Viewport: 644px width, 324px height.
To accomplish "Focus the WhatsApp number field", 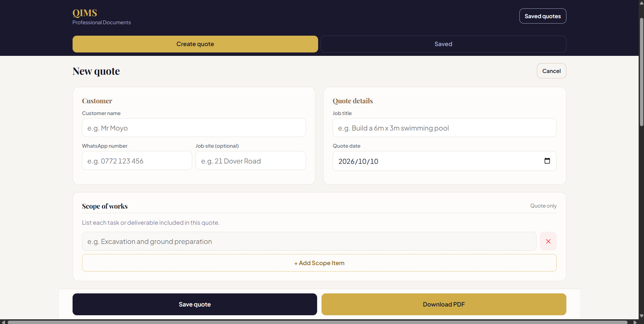I will pyautogui.click(x=137, y=161).
